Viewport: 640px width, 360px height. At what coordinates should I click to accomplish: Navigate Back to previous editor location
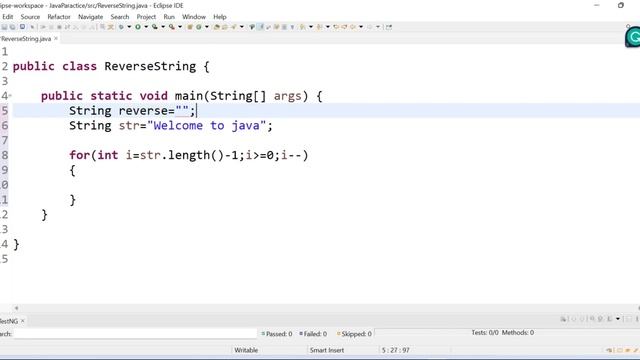(353, 27)
